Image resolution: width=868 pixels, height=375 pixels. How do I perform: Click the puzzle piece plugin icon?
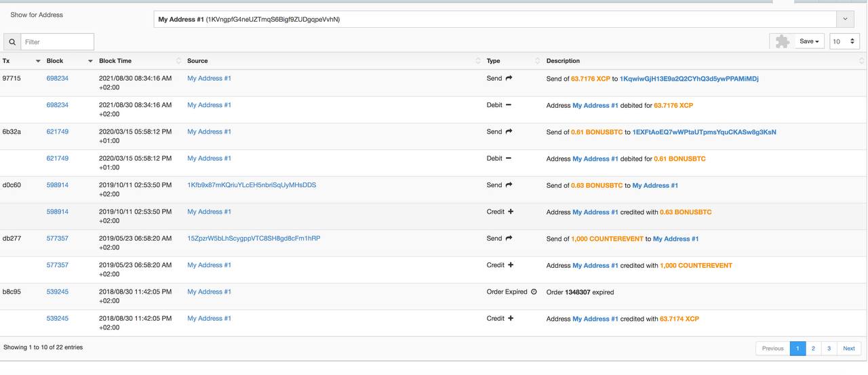click(783, 41)
